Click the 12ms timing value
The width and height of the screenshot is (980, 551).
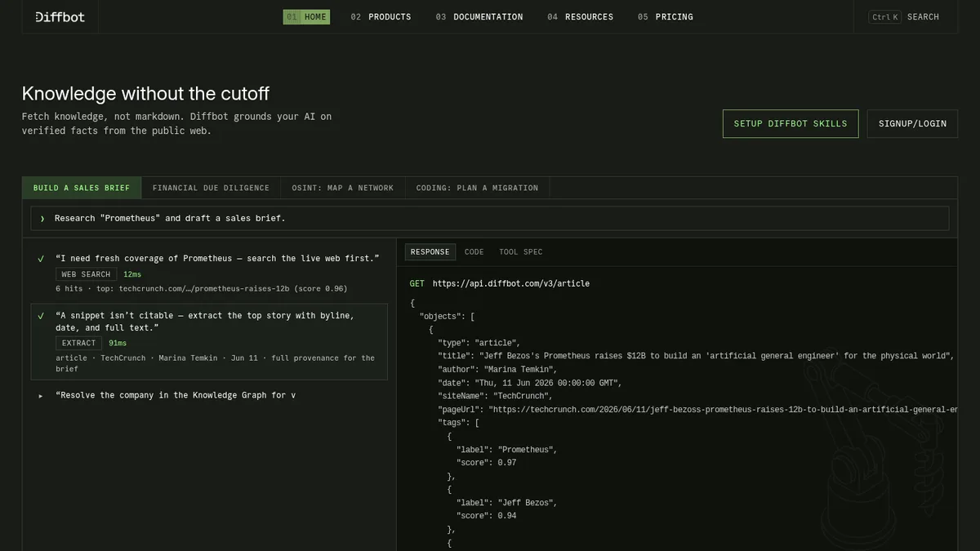click(132, 274)
